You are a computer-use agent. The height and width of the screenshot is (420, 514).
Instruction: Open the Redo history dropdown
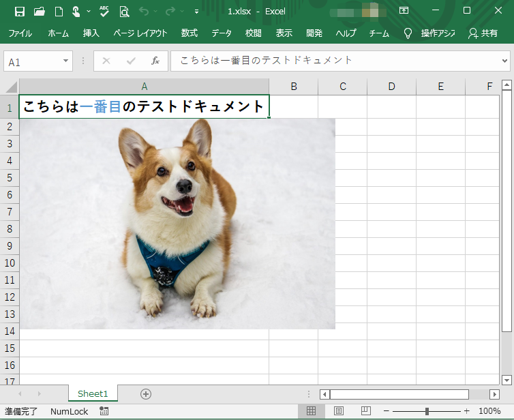[182, 11]
